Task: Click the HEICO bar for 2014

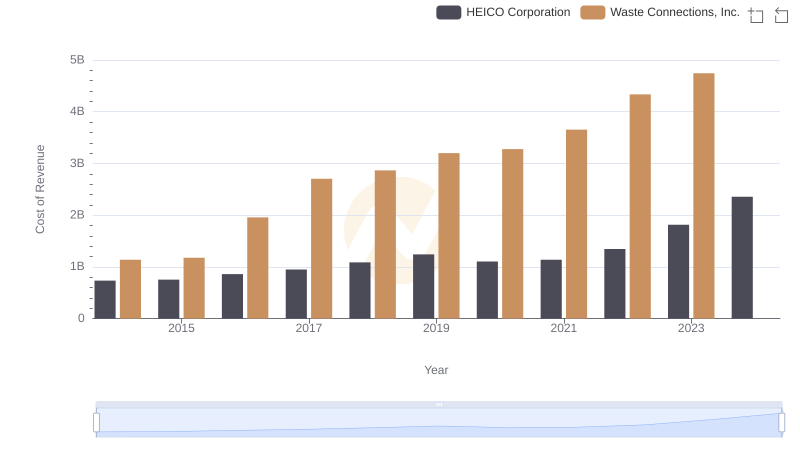Action: [x=105, y=300]
